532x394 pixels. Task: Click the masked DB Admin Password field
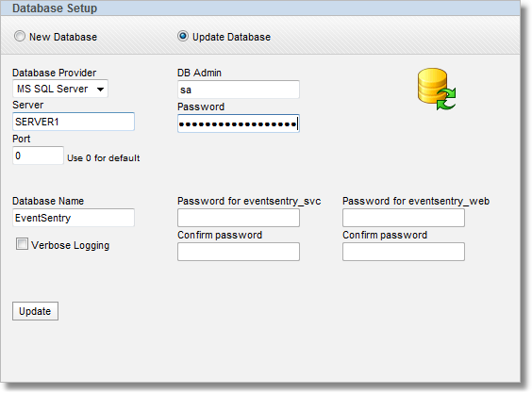click(x=239, y=123)
